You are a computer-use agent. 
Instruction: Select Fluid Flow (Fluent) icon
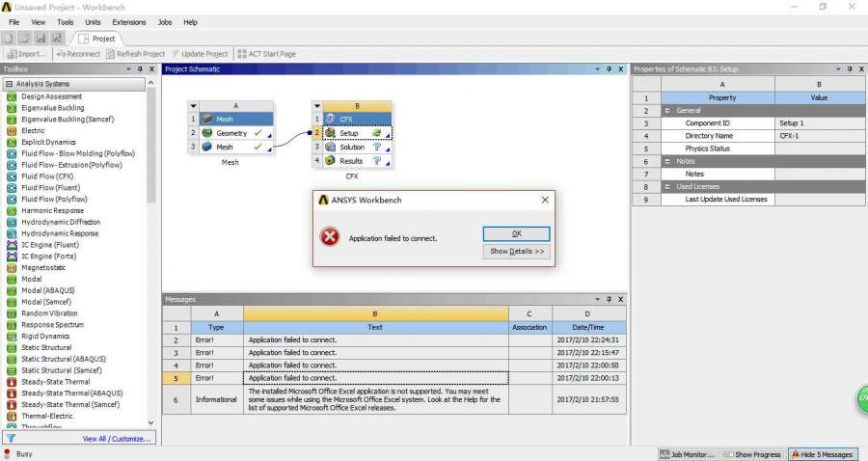[11, 188]
